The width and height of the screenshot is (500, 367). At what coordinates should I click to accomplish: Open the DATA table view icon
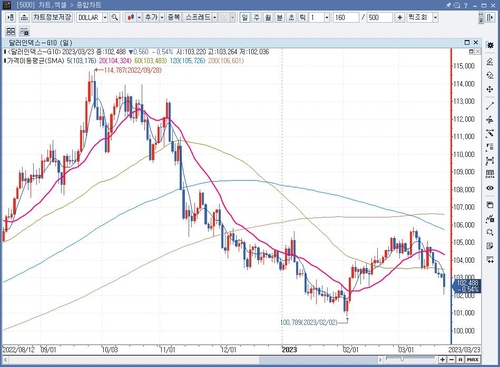click(x=490, y=174)
